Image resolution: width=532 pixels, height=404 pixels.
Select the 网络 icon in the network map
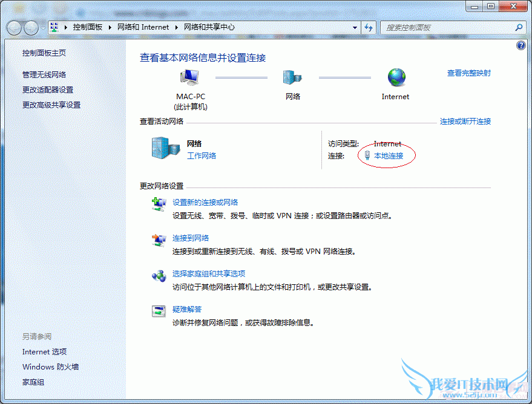(x=292, y=76)
